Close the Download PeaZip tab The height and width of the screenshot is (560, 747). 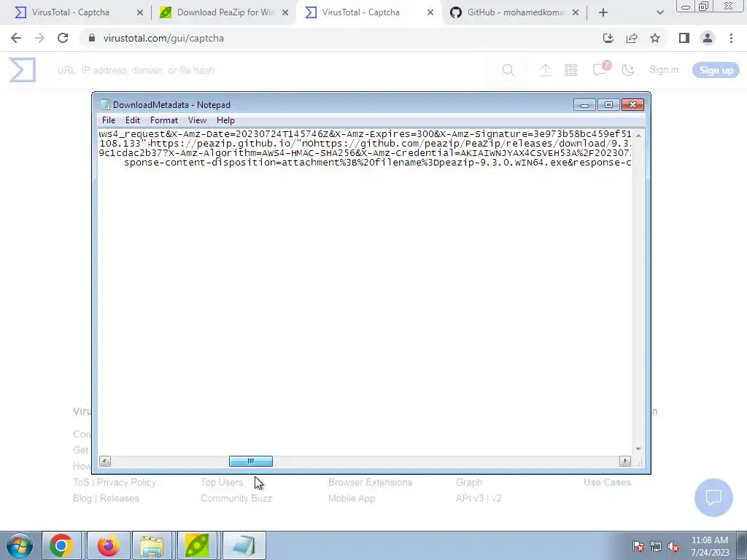click(x=285, y=13)
